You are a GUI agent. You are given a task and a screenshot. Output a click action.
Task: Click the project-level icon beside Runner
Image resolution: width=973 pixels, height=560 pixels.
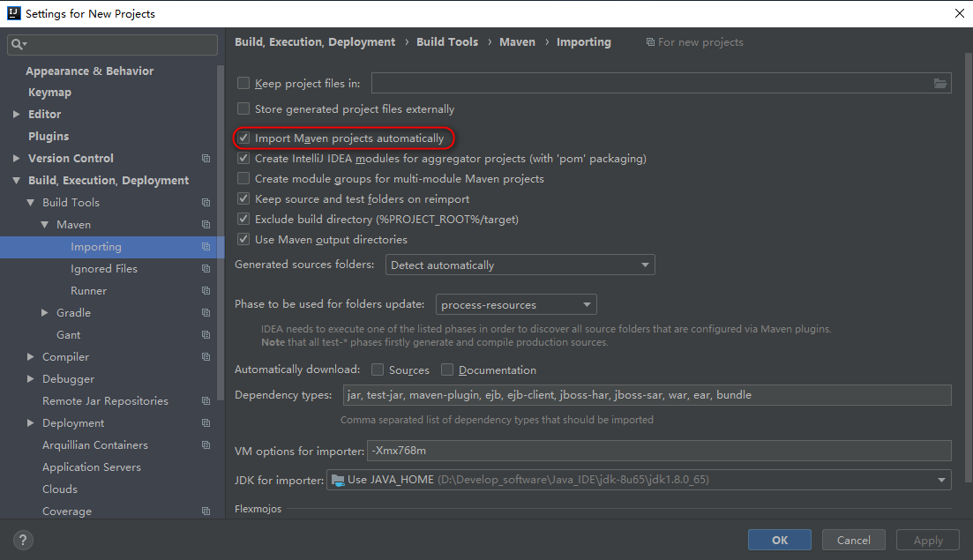[206, 290]
